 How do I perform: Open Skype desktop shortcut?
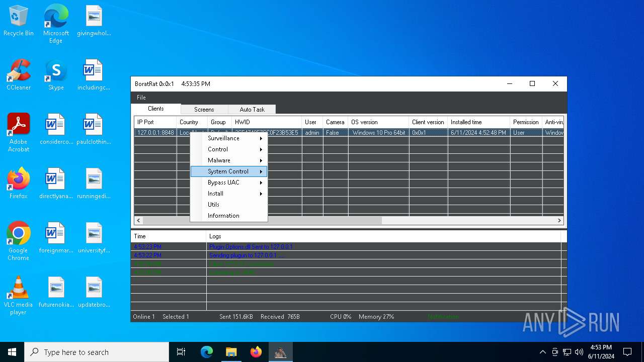click(56, 75)
